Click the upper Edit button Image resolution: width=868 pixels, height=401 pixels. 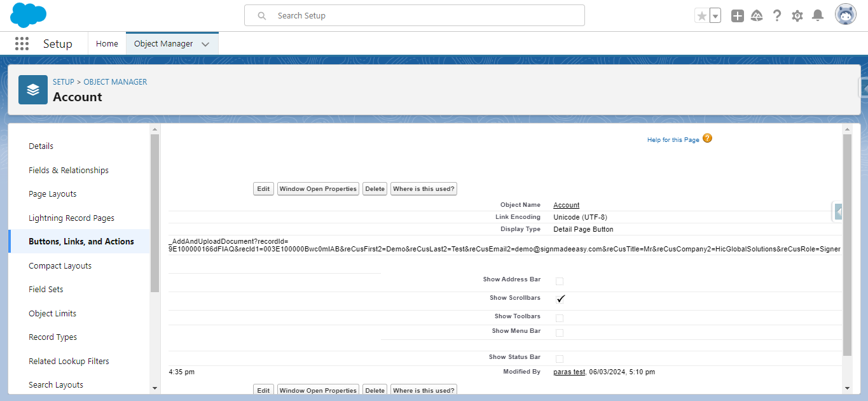coord(263,189)
